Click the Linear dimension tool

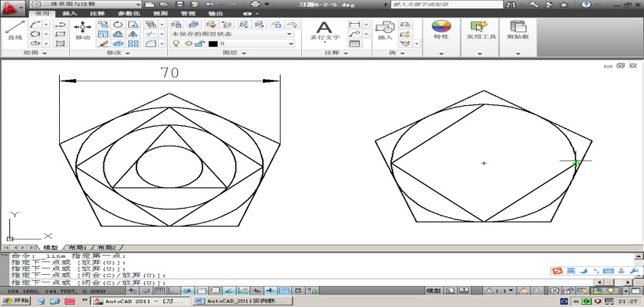coord(354,25)
